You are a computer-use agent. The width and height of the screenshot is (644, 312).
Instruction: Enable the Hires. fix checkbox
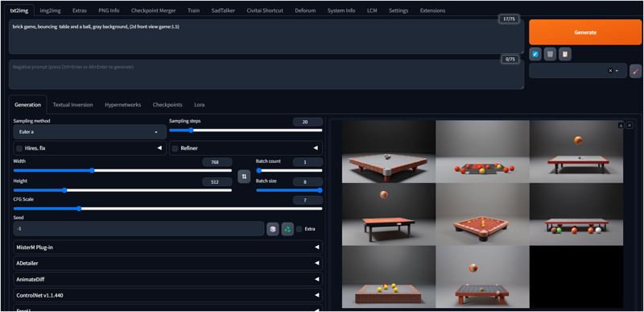click(19, 148)
